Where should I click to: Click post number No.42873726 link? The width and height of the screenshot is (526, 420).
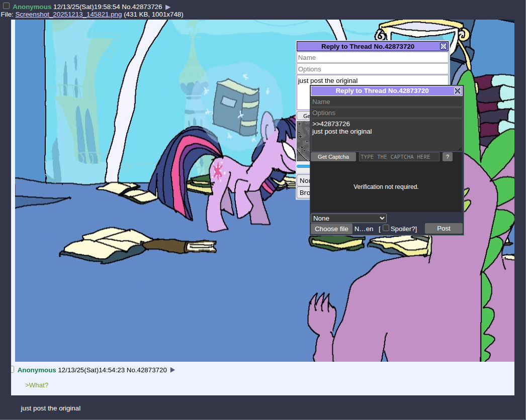click(142, 7)
